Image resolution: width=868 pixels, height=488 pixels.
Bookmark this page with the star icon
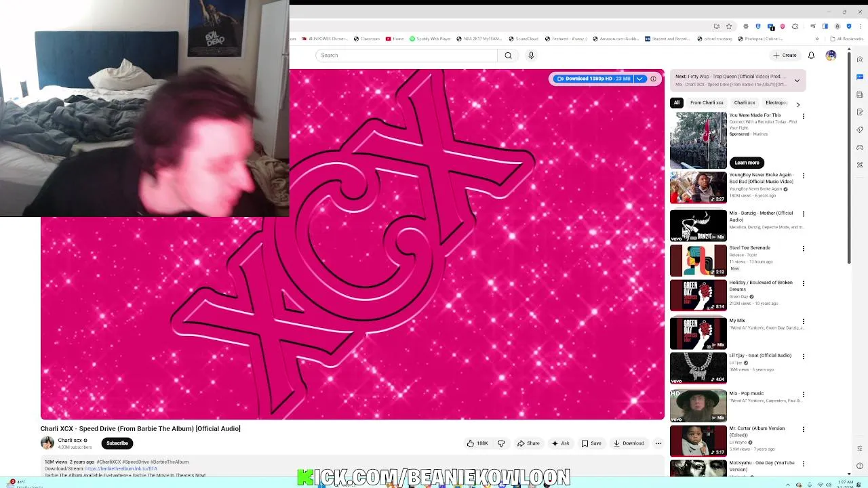[x=729, y=26]
